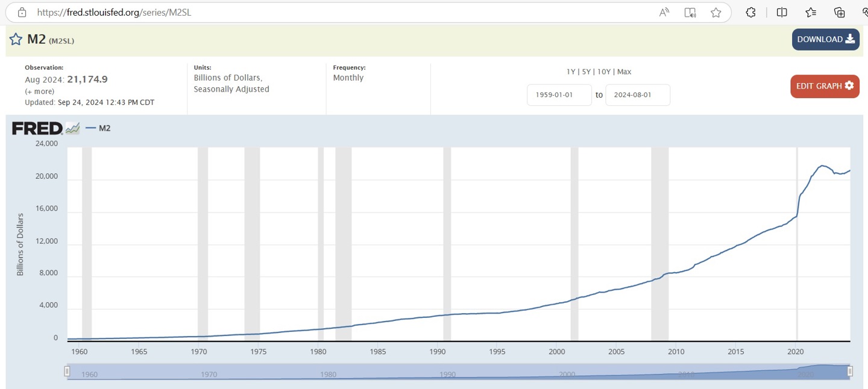Click the DOWNLOAD button
Screen dimensions: 868x389
[825, 40]
